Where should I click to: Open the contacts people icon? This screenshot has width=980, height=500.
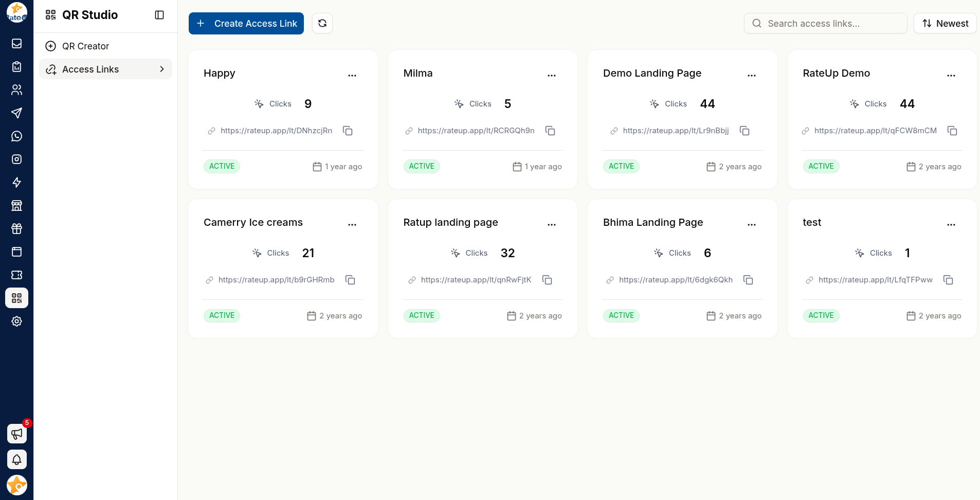16,90
